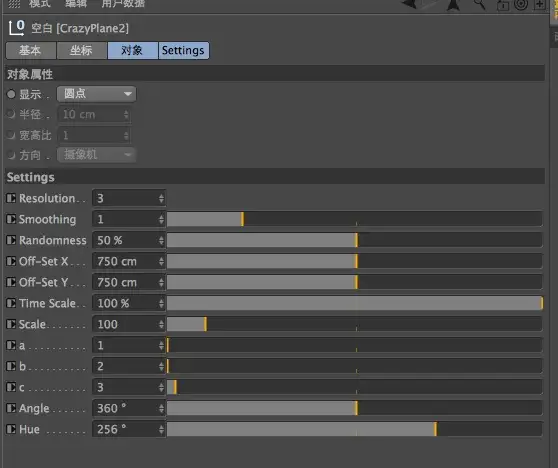Viewport: 558px width, 468px height.
Task: Click the keyframe icon next to Resolution
Action: click(x=11, y=198)
